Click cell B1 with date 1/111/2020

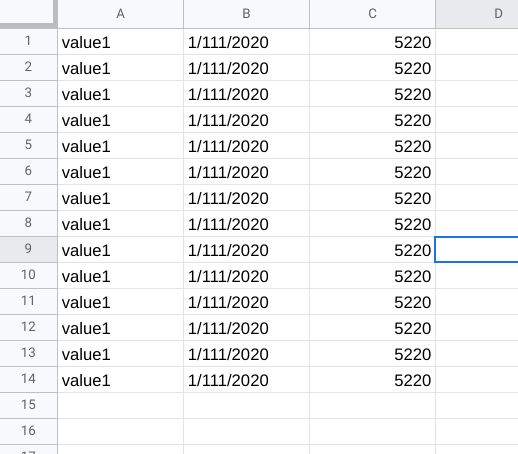point(246,42)
